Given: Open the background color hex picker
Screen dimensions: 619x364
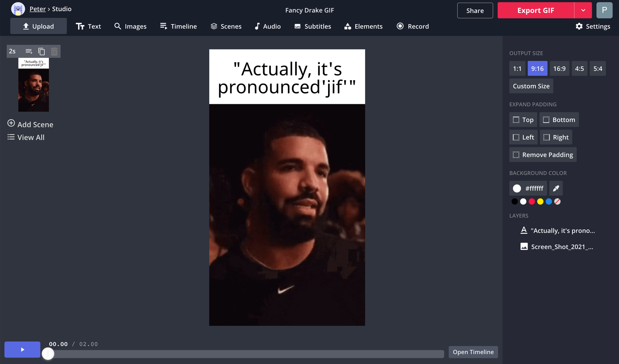Looking at the screenshot, I should pyautogui.click(x=528, y=188).
